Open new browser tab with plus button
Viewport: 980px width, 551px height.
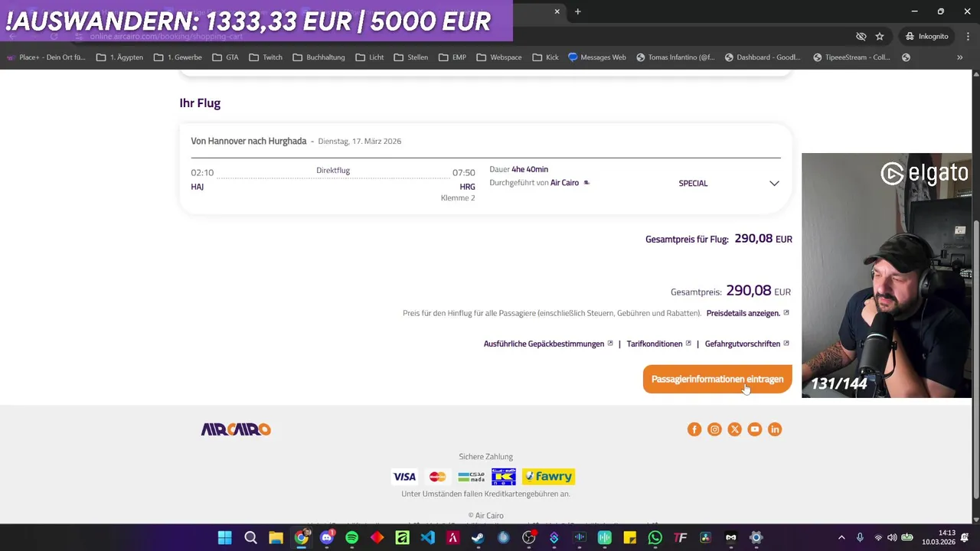[578, 11]
